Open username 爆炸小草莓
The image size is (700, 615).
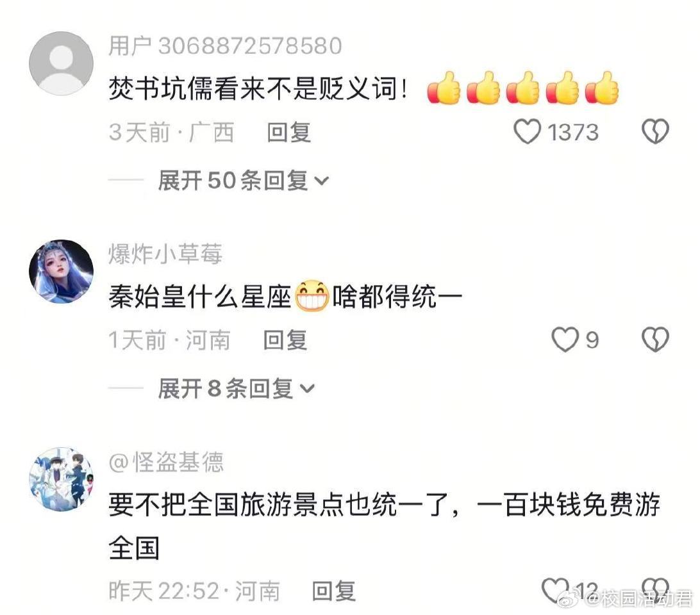click(165, 254)
